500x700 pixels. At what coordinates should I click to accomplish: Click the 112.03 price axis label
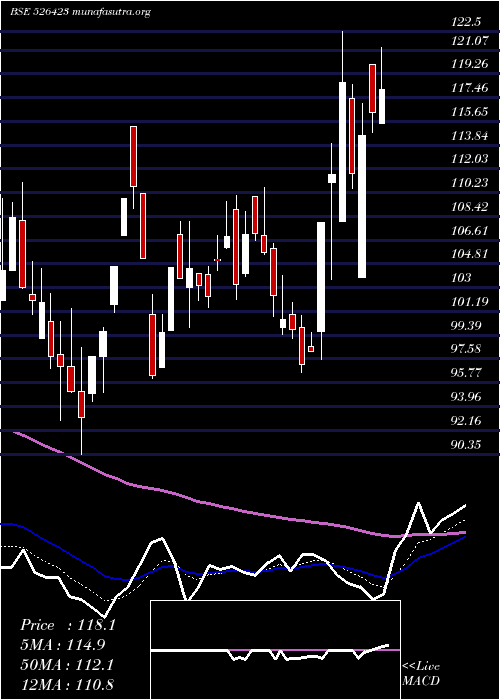point(469,159)
